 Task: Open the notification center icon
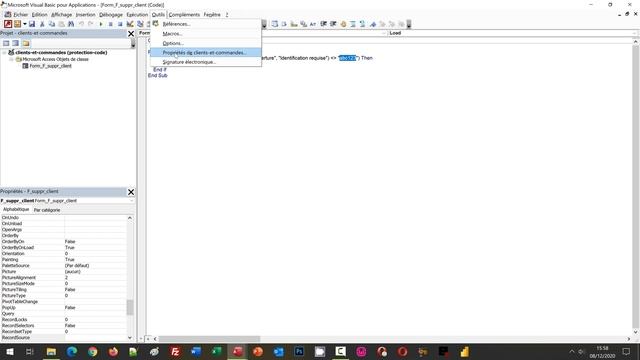(626, 351)
